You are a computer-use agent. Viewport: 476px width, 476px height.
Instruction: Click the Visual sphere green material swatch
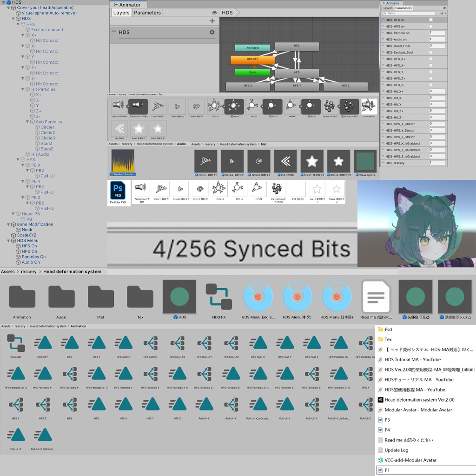364,160
